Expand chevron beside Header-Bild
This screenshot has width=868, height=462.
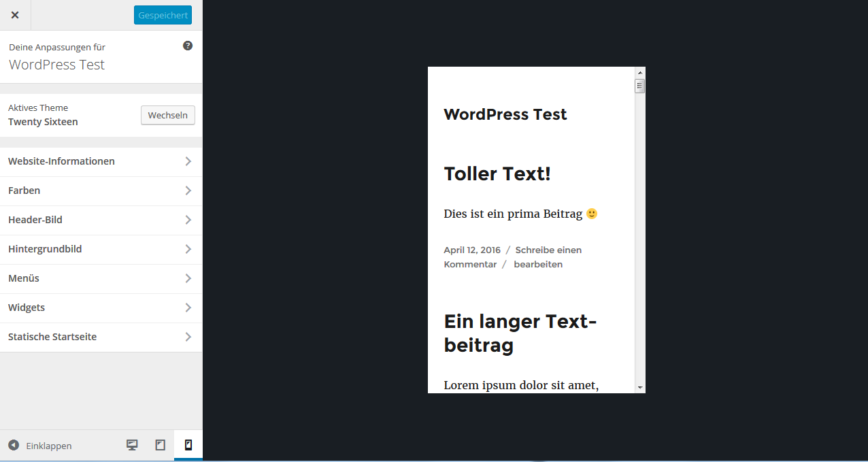[188, 220]
